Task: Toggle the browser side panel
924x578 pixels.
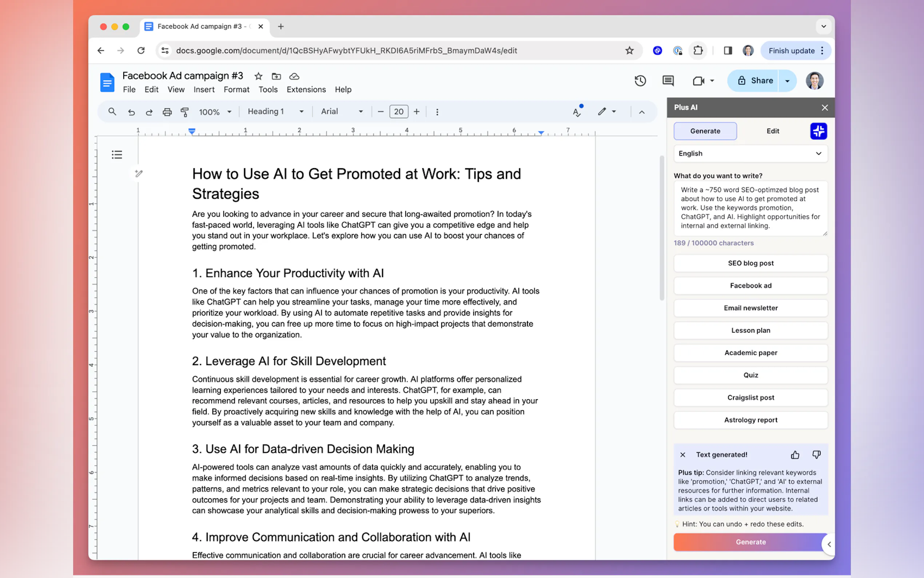Action: [728, 51]
